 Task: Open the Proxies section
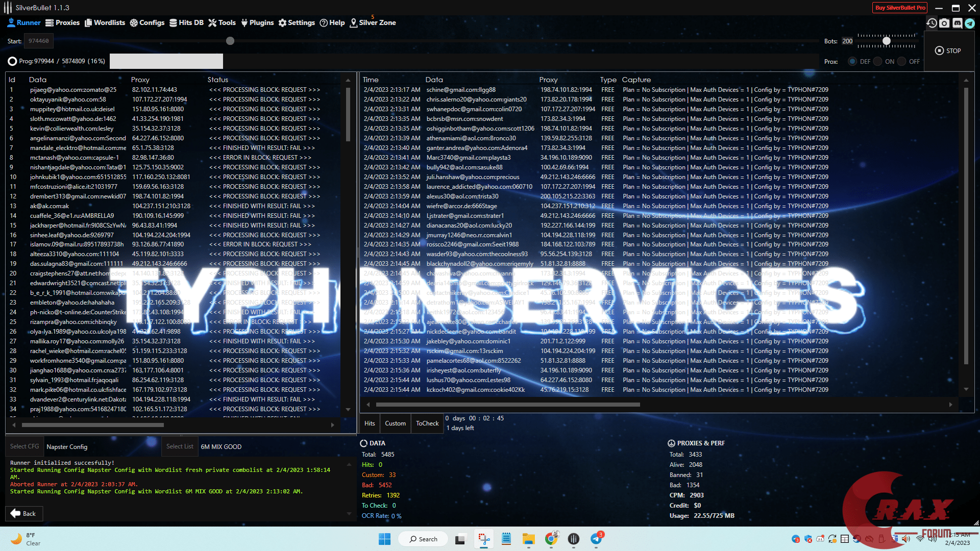pos(62,23)
